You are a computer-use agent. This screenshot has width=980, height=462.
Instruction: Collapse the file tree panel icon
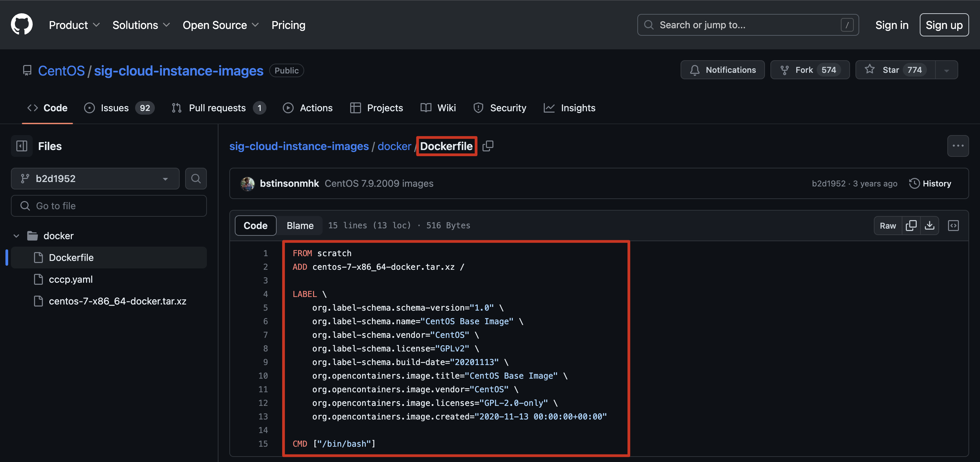[x=22, y=146]
